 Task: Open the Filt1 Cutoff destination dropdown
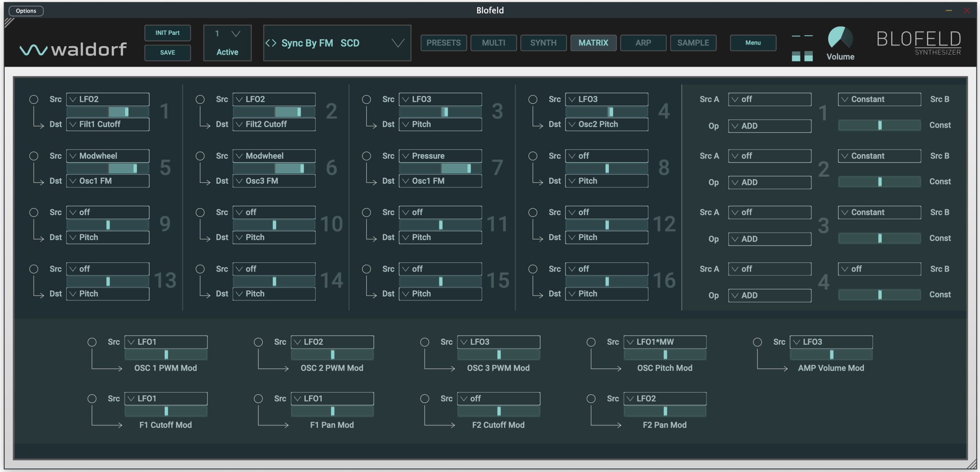[107, 124]
